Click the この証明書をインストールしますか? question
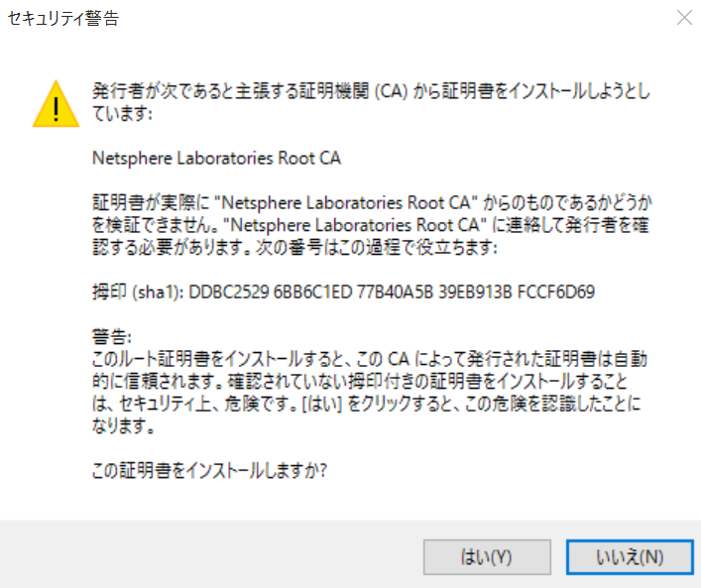701x588 pixels. 209,471
